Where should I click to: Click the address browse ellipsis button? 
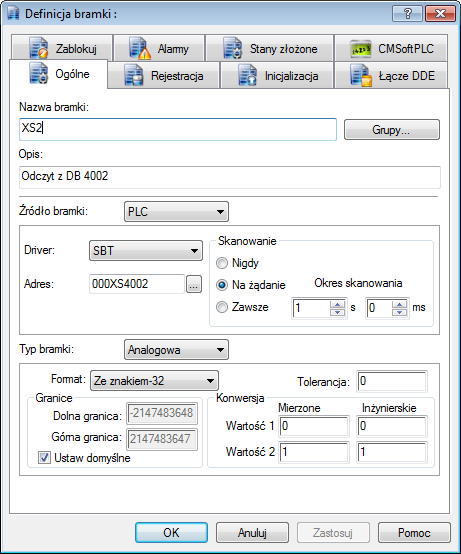(x=194, y=284)
